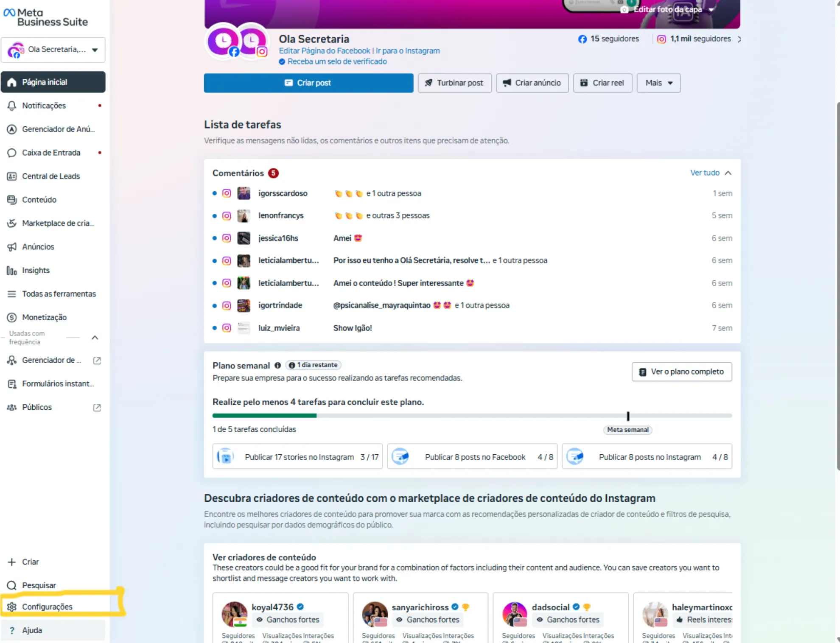Click the Central de Leads icon
Viewport: 840px width, 643px height.
point(12,176)
